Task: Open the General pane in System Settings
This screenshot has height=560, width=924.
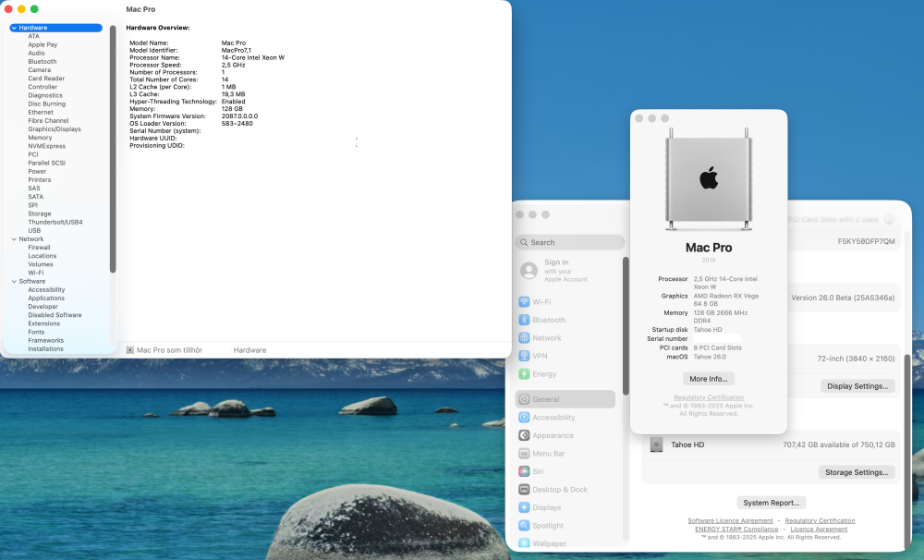Action: click(565, 399)
